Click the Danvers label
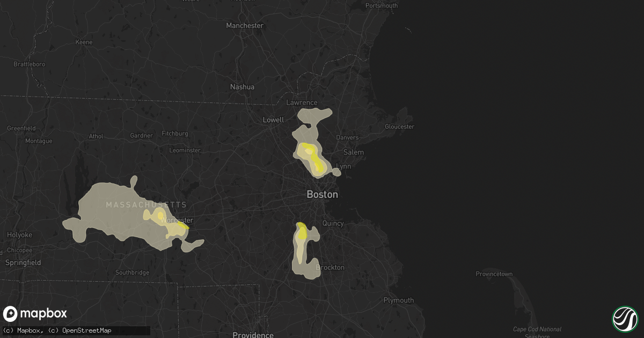644x338 pixels. point(347,138)
